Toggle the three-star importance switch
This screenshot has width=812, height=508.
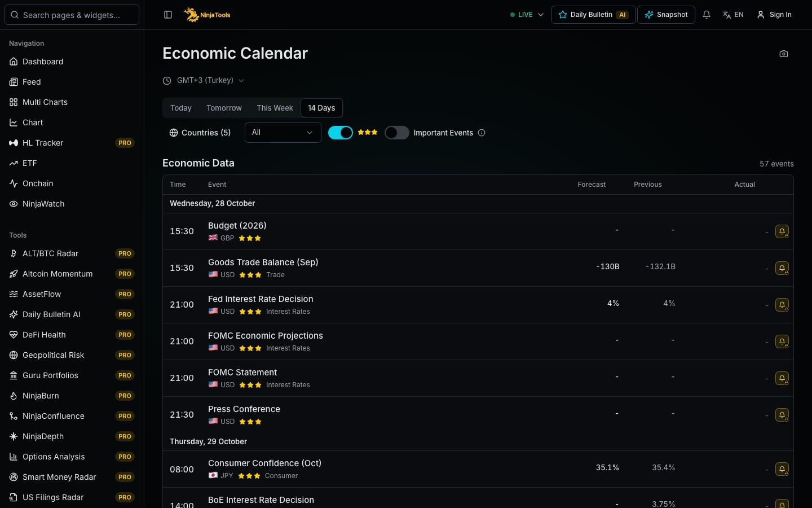[341, 133]
